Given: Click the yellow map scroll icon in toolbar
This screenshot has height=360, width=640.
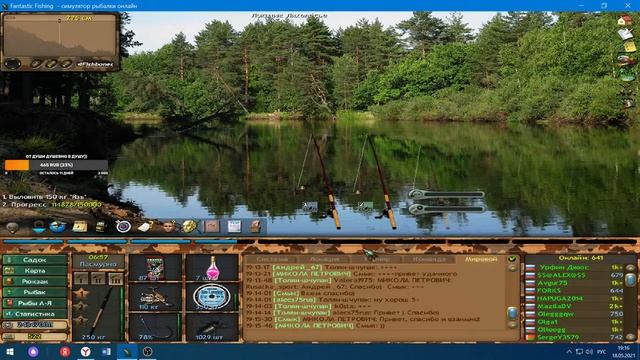Looking at the screenshot, I should coord(80,226).
